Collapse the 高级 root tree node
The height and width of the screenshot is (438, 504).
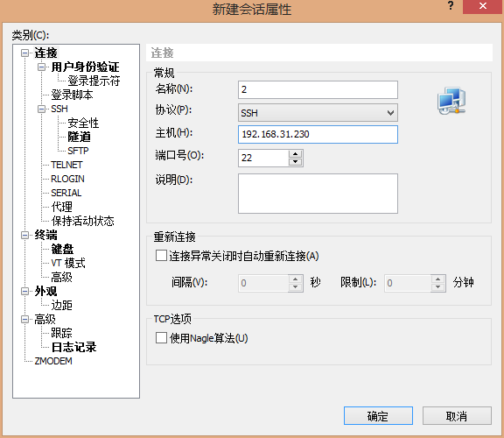pos(24,319)
